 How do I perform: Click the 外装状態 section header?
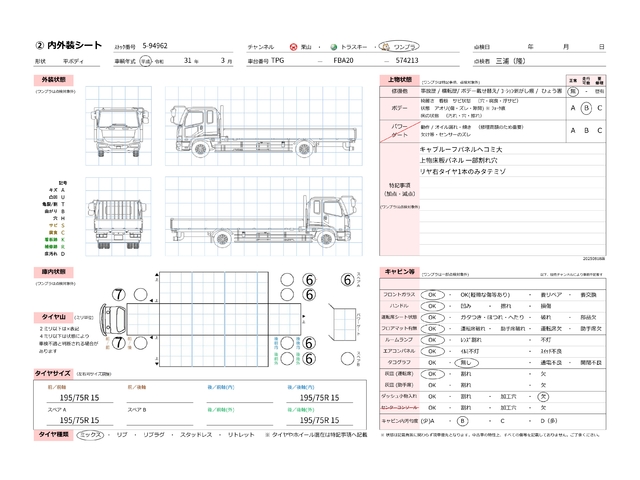[54, 78]
